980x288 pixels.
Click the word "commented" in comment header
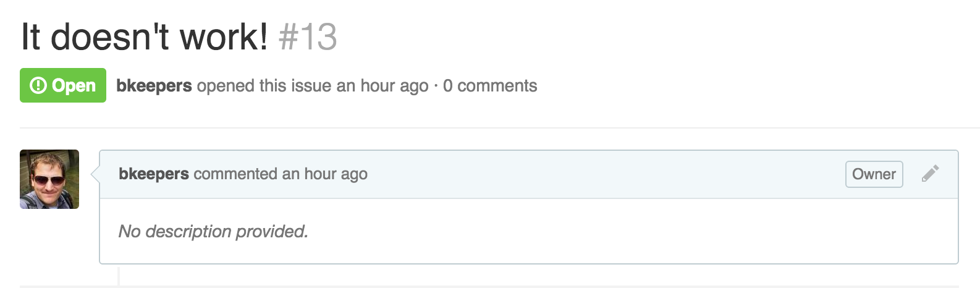point(235,174)
